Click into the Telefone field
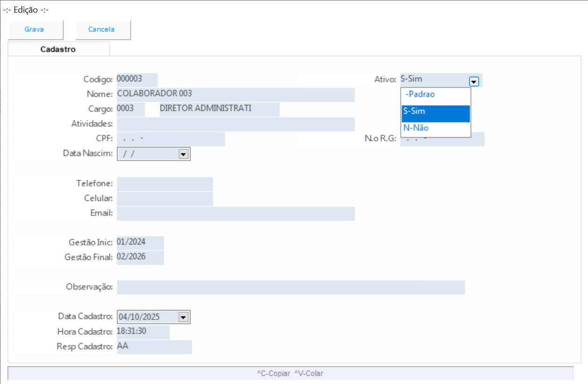The width and height of the screenshot is (588, 384). (165, 184)
